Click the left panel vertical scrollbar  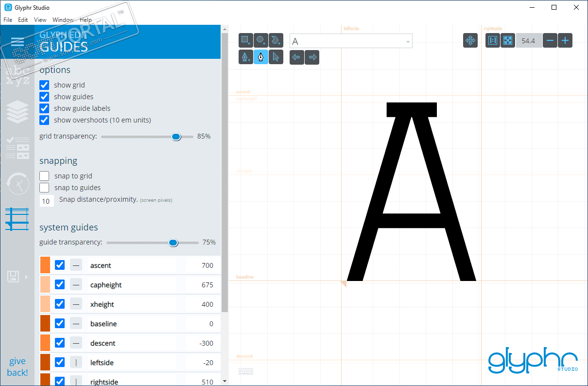(x=225, y=173)
